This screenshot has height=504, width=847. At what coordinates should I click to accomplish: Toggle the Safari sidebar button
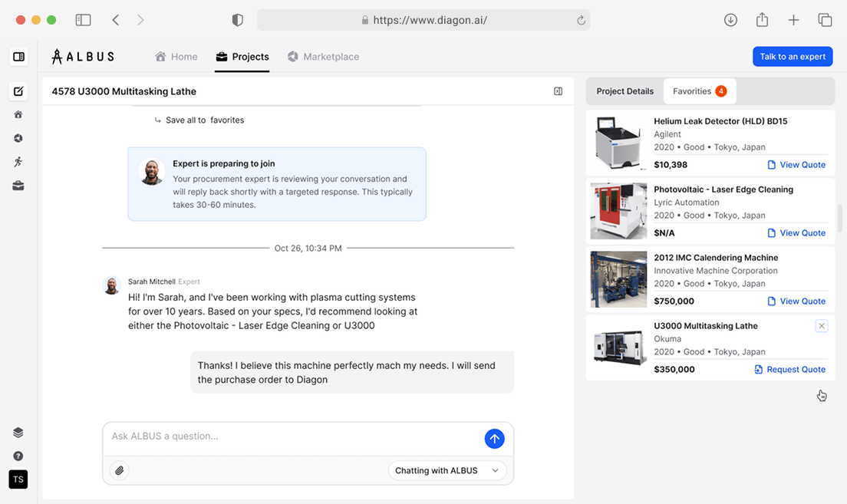[x=83, y=20]
